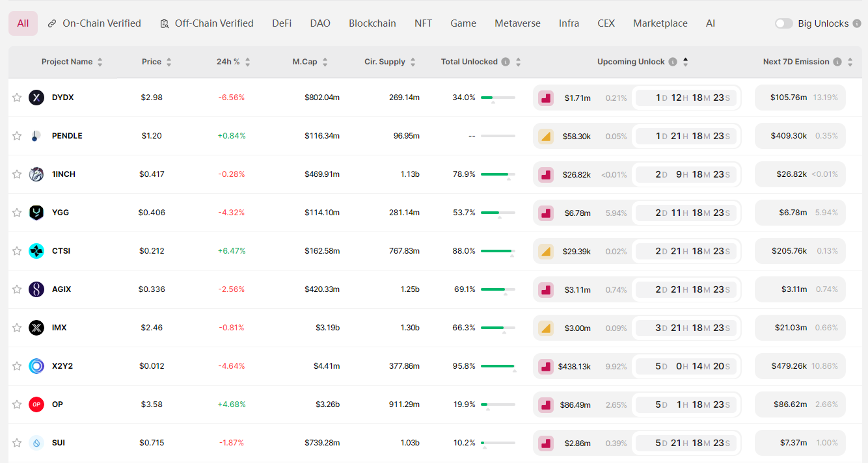Click the 1INCH token logo
The image size is (868, 463).
pyautogui.click(x=36, y=174)
